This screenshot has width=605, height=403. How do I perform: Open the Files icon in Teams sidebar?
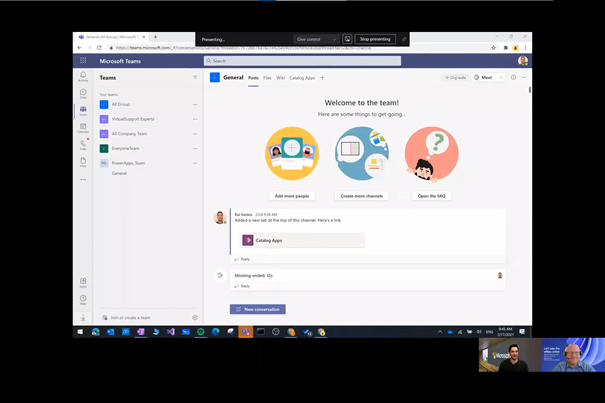[83, 162]
